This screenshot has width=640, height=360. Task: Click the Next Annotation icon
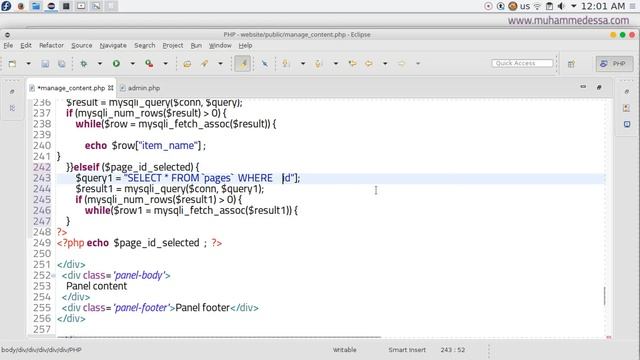(x=286, y=64)
